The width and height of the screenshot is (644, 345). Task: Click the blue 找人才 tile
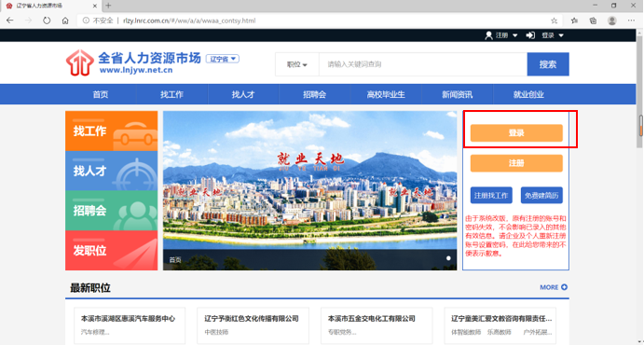click(x=111, y=171)
